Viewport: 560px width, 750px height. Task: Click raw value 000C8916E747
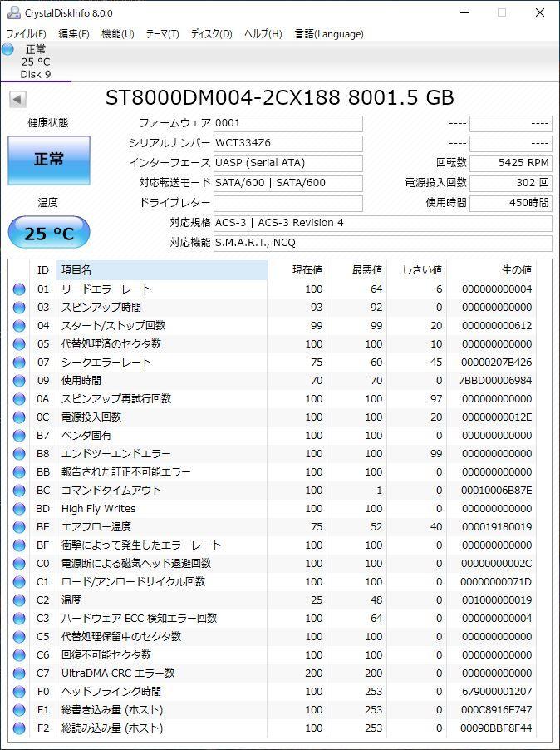click(x=497, y=710)
